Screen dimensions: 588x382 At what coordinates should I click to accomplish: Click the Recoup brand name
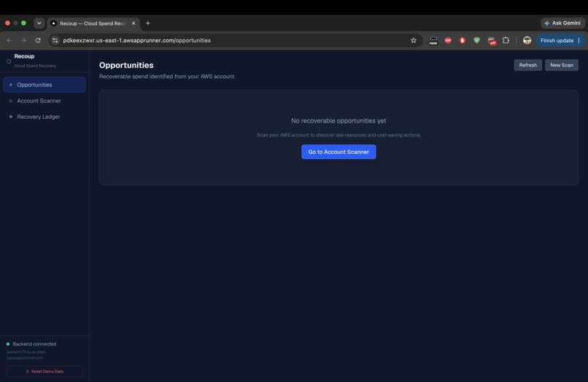(24, 56)
